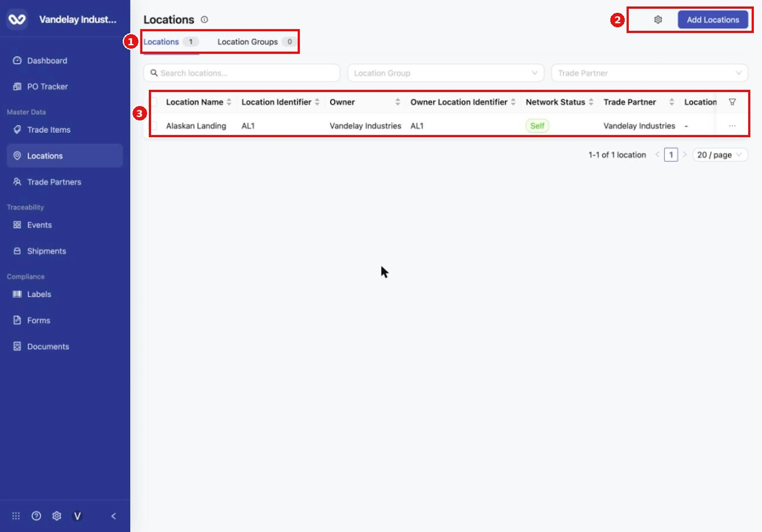762x532 pixels.
Task: Go to the previous page arrow
Action: point(657,155)
